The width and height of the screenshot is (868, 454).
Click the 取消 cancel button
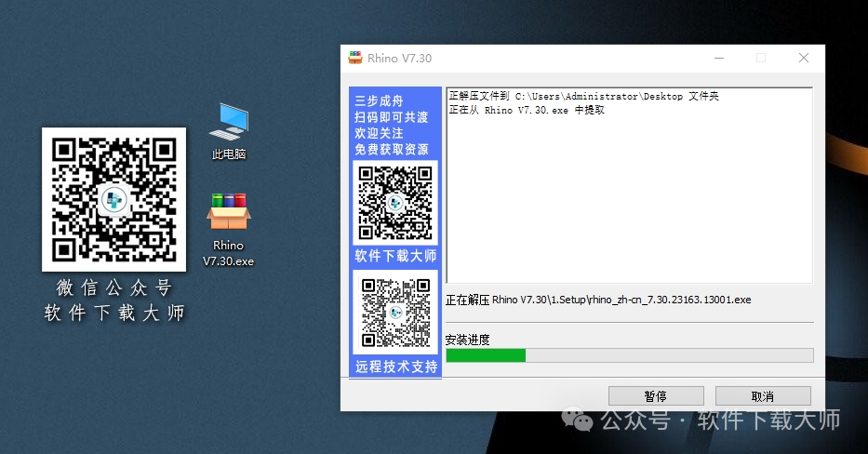click(763, 396)
